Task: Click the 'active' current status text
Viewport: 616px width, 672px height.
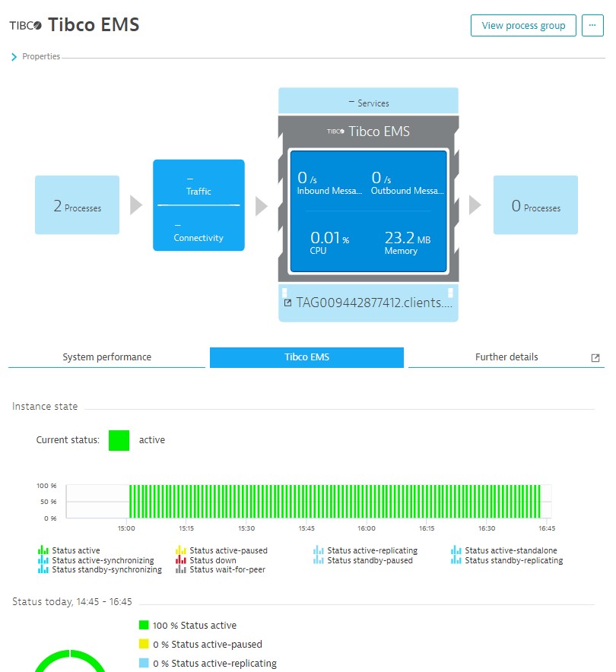Action: [152, 440]
